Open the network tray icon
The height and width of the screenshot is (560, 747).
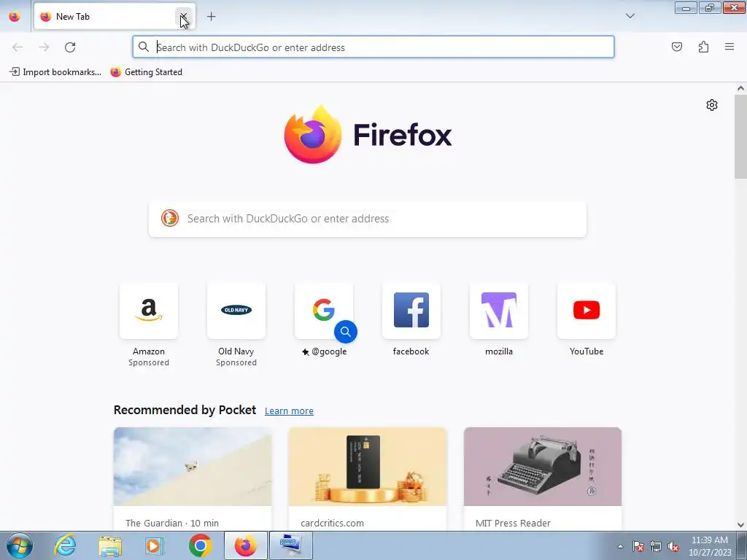[656, 546]
